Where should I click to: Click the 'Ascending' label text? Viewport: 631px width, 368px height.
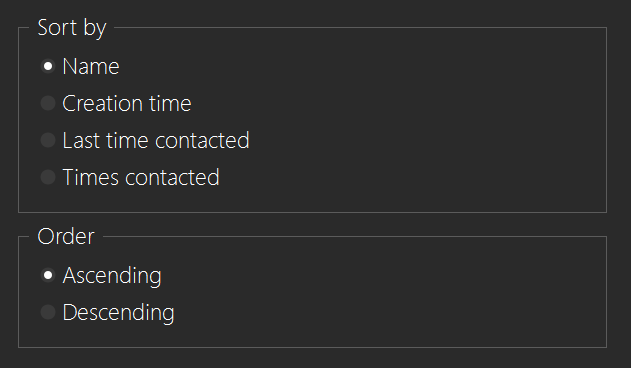tap(112, 276)
